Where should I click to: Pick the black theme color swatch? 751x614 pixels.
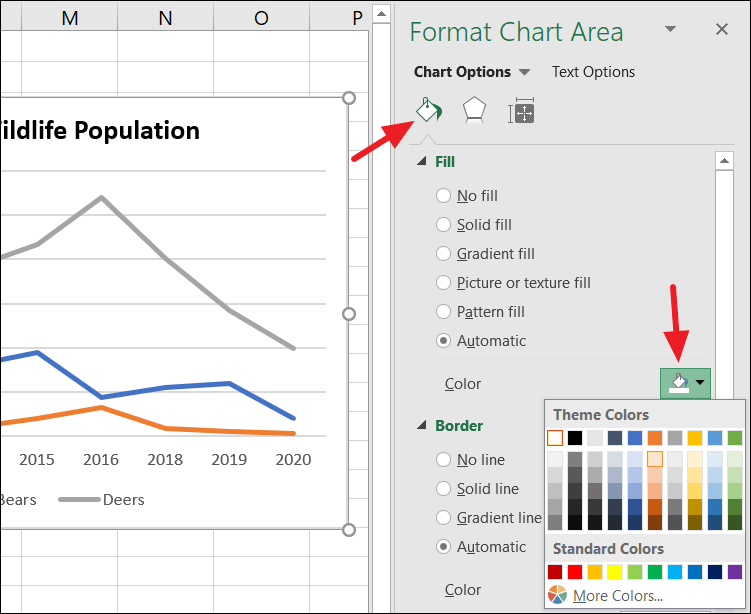point(575,438)
